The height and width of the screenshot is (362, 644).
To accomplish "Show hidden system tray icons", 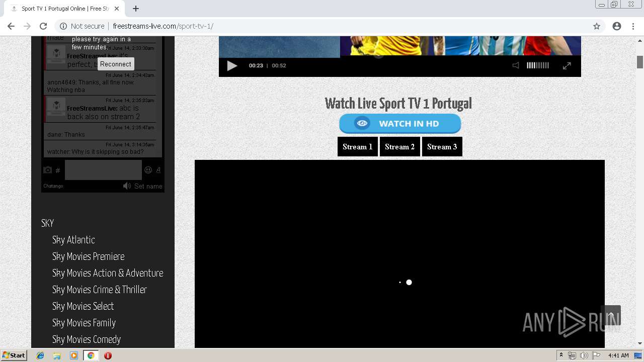I will [561, 355].
